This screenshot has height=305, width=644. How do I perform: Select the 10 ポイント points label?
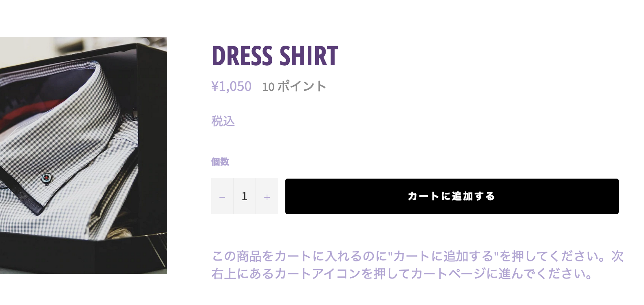[x=294, y=86]
